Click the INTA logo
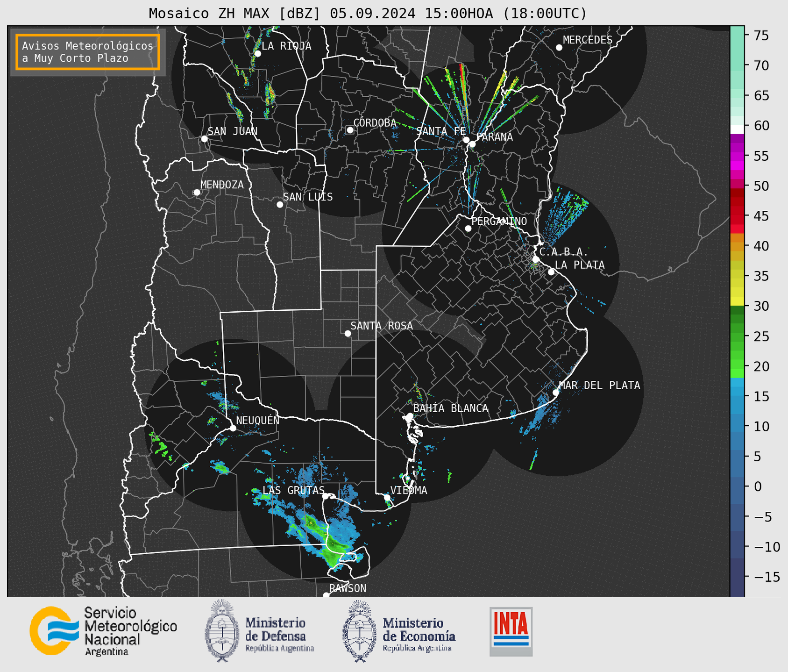The width and height of the screenshot is (788, 672). click(511, 631)
